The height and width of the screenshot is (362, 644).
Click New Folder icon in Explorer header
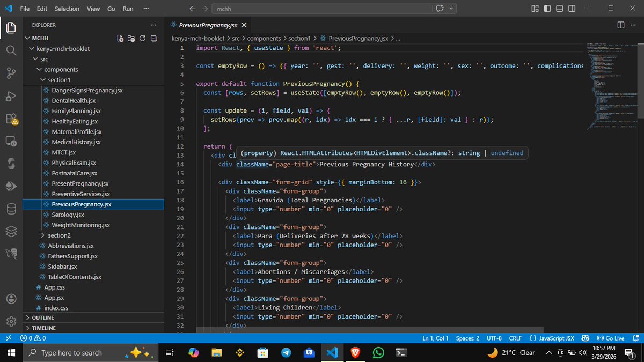coord(131,38)
